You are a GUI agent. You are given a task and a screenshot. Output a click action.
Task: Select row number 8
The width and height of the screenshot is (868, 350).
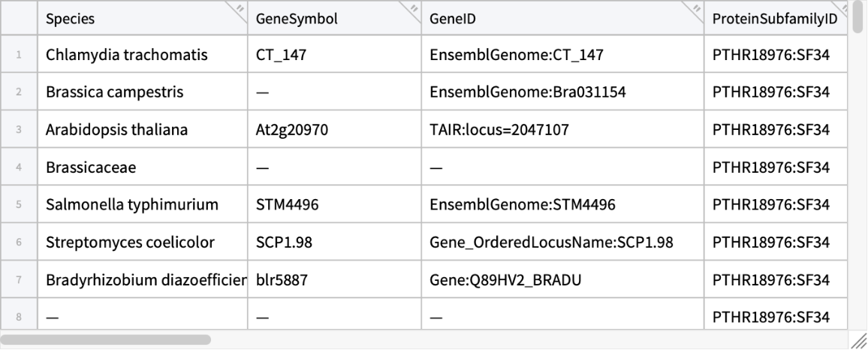[x=19, y=317]
